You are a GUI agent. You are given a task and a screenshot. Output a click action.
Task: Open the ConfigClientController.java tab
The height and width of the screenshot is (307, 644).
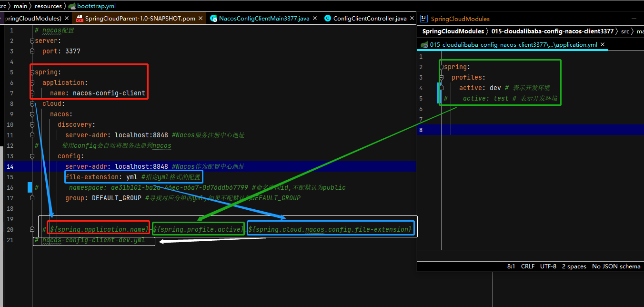click(x=370, y=18)
